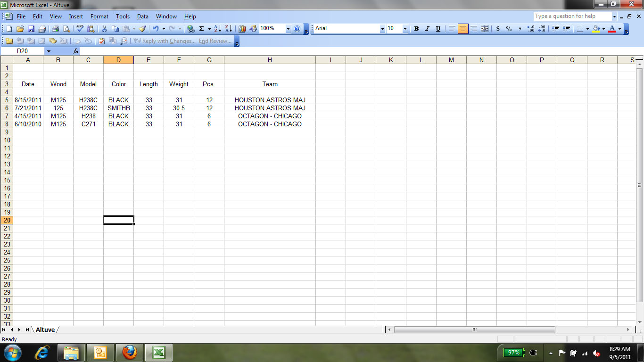The height and width of the screenshot is (362, 644).
Task: Click in the Name Box showing D20
Action: click(23, 51)
